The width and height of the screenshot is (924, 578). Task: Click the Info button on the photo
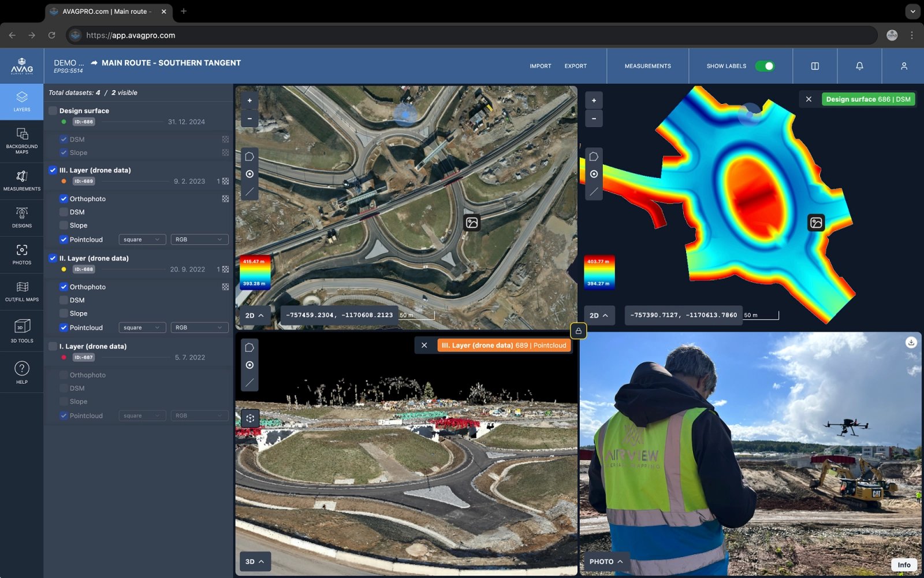tap(904, 565)
